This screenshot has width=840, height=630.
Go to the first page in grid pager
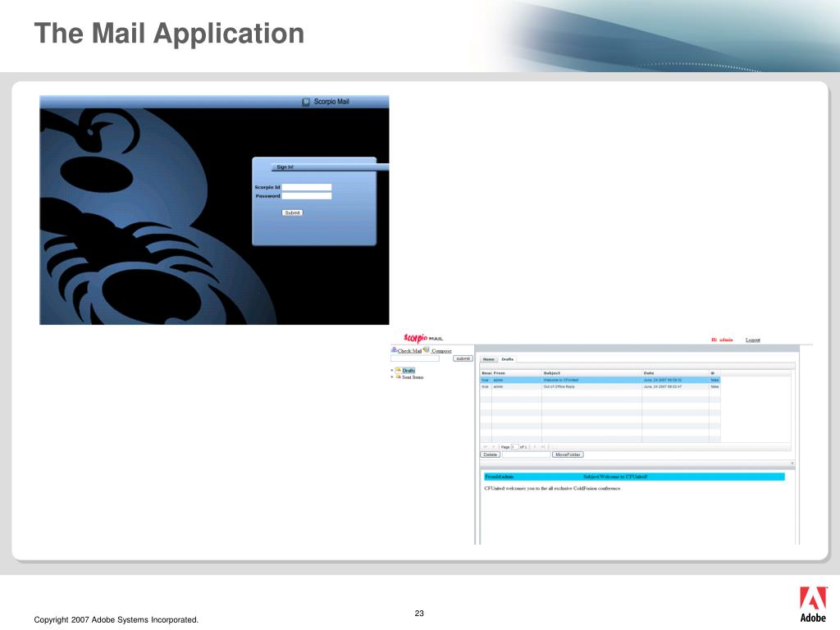(486, 447)
